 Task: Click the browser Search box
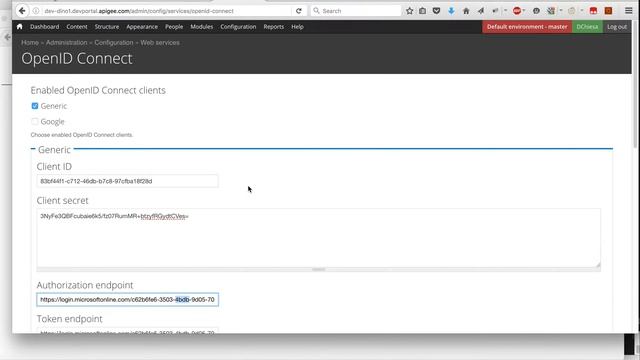point(356,11)
